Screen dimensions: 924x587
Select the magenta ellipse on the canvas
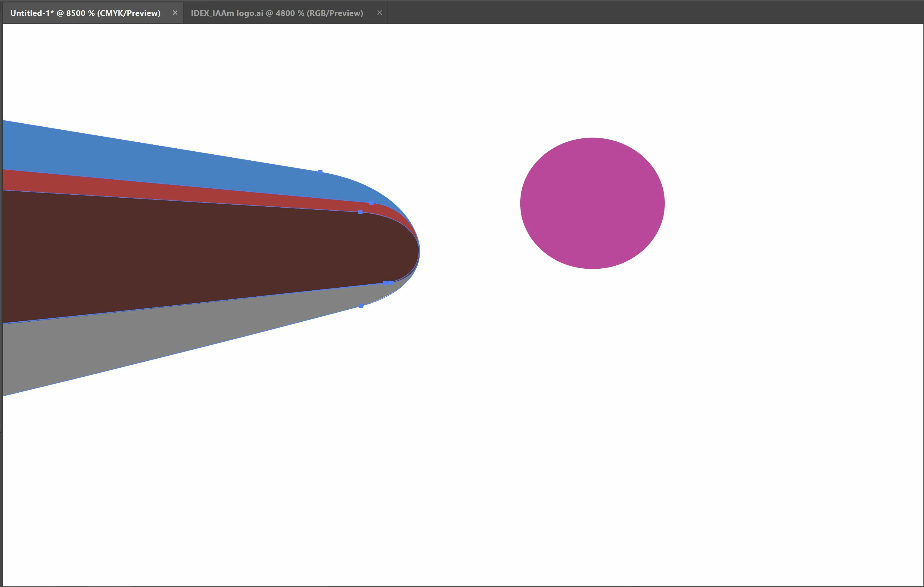[x=592, y=203]
